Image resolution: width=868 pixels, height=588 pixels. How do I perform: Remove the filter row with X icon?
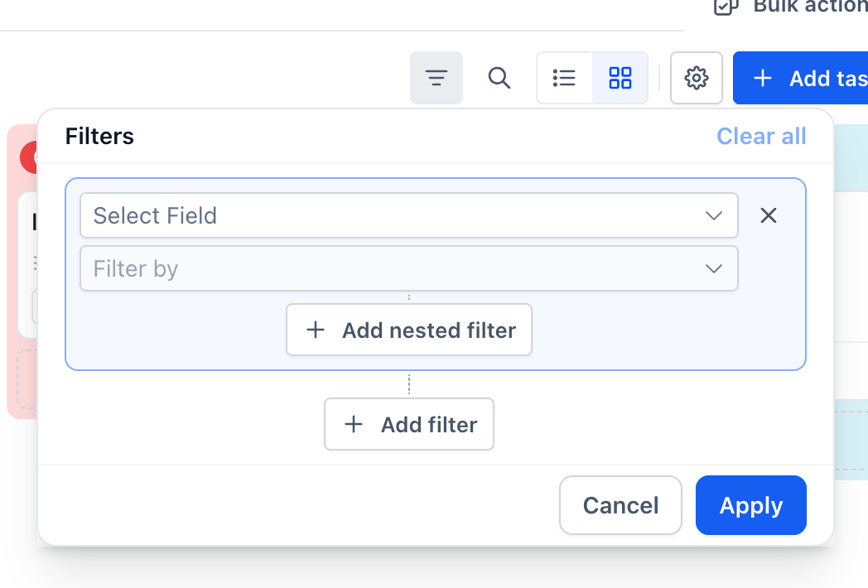pyautogui.click(x=769, y=215)
